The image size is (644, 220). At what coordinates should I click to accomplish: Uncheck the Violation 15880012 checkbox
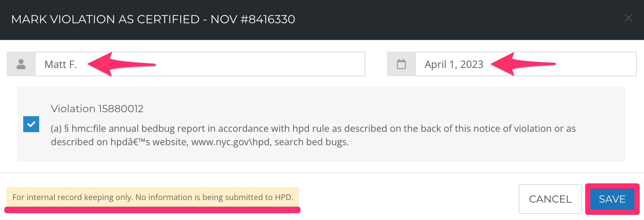[x=31, y=124]
